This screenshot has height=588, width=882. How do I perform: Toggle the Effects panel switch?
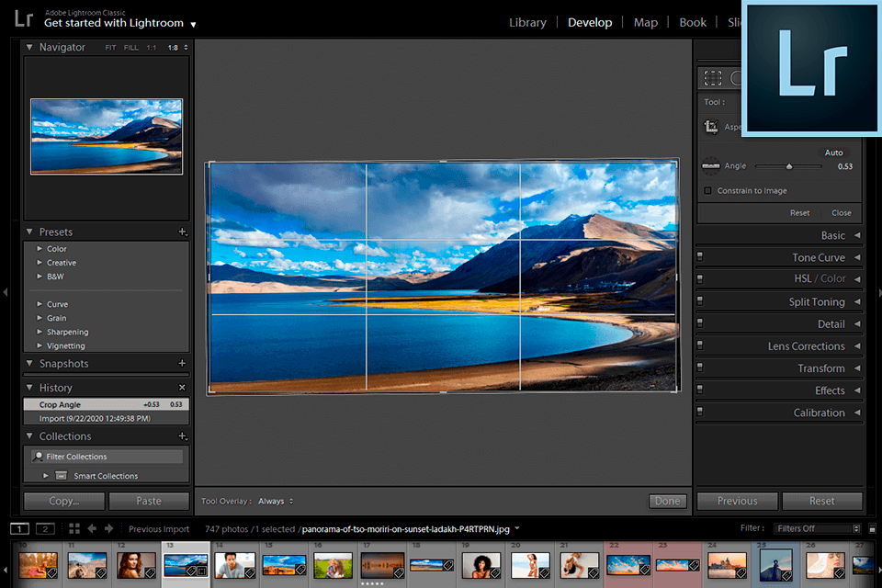coord(700,390)
